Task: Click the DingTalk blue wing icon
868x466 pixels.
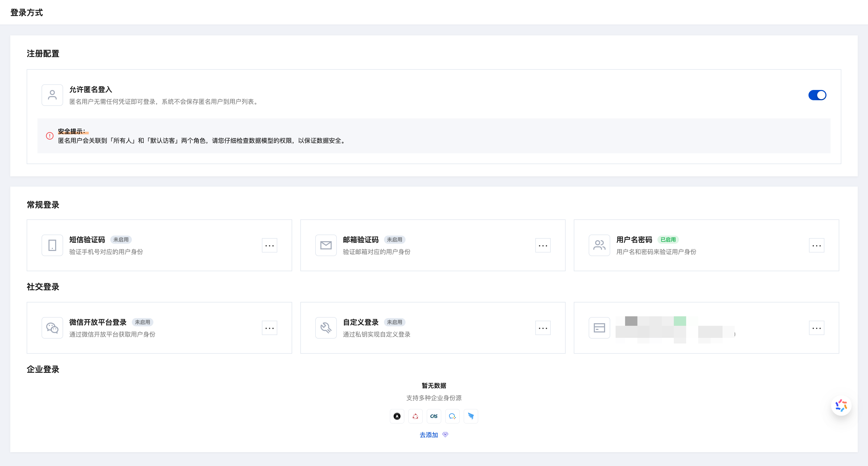Action: pyautogui.click(x=471, y=417)
